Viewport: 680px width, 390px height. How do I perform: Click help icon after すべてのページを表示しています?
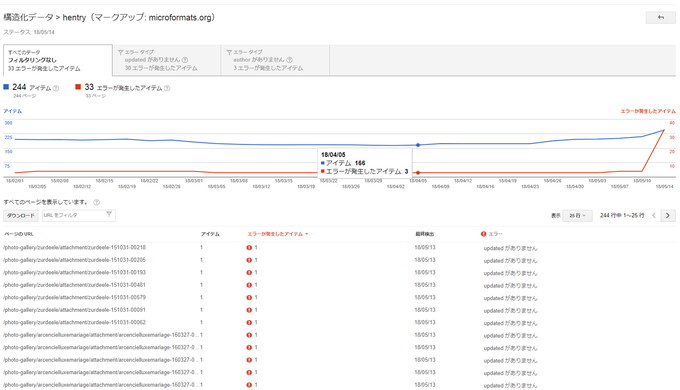(x=97, y=202)
